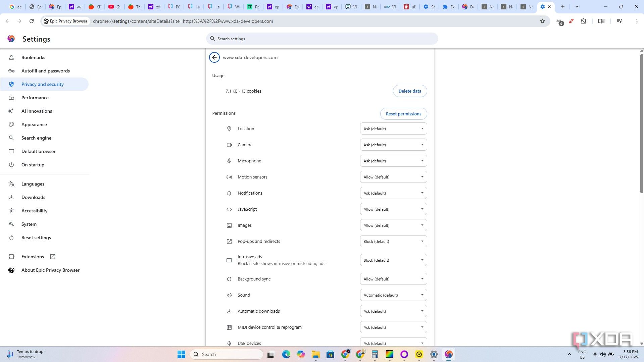
Task: Open the Windows Start button
Action: tap(181, 354)
